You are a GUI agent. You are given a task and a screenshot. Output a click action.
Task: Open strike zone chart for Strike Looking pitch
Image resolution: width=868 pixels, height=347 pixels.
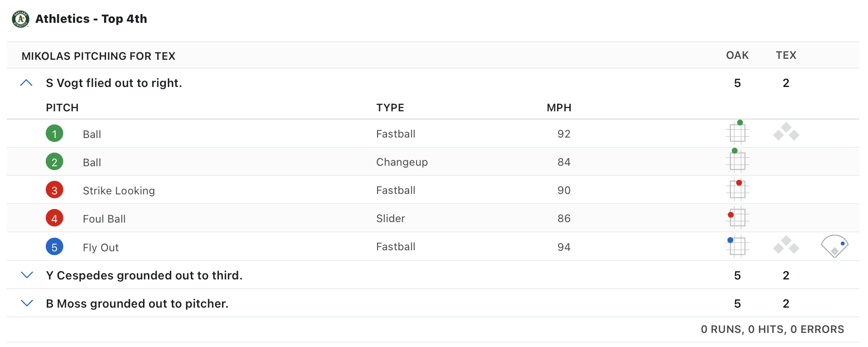pos(737,189)
